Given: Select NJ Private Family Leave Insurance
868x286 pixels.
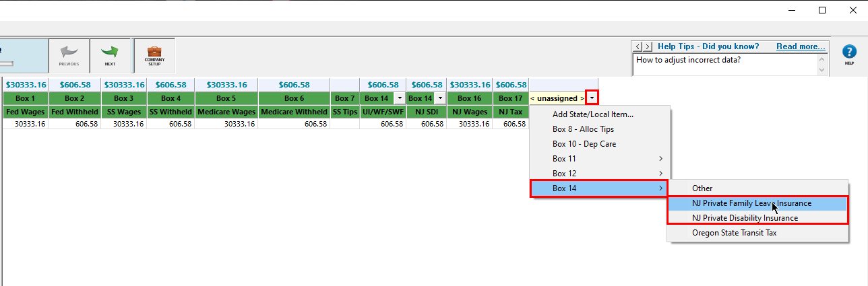Looking at the screenshot, I should (x=751, y=203).
